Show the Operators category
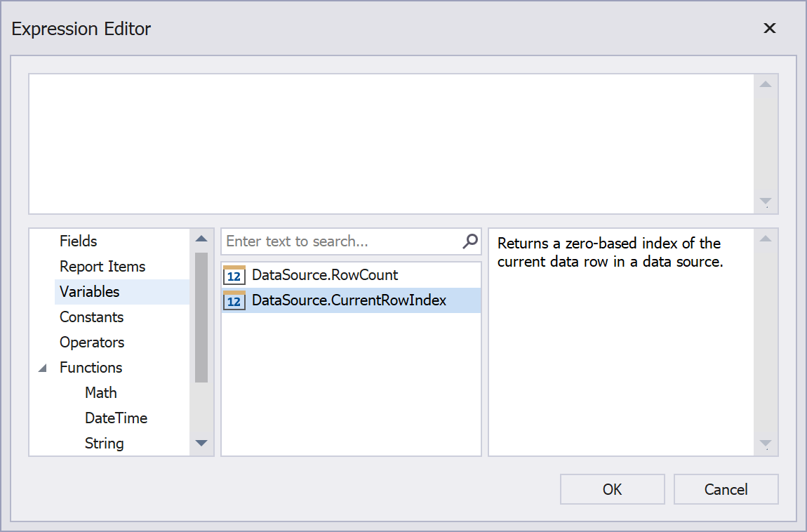The height and width of the screenshot is (532, 807). click(x=92, y=343)
